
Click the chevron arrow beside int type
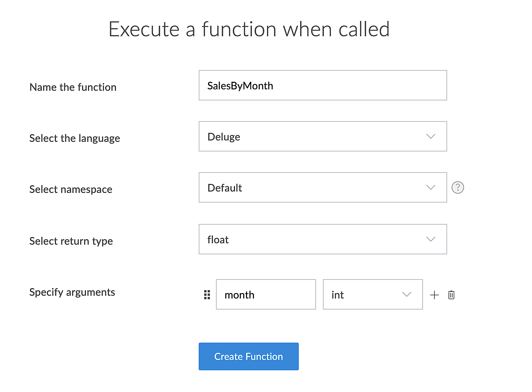pyautogui.click(x=407, y=294)
